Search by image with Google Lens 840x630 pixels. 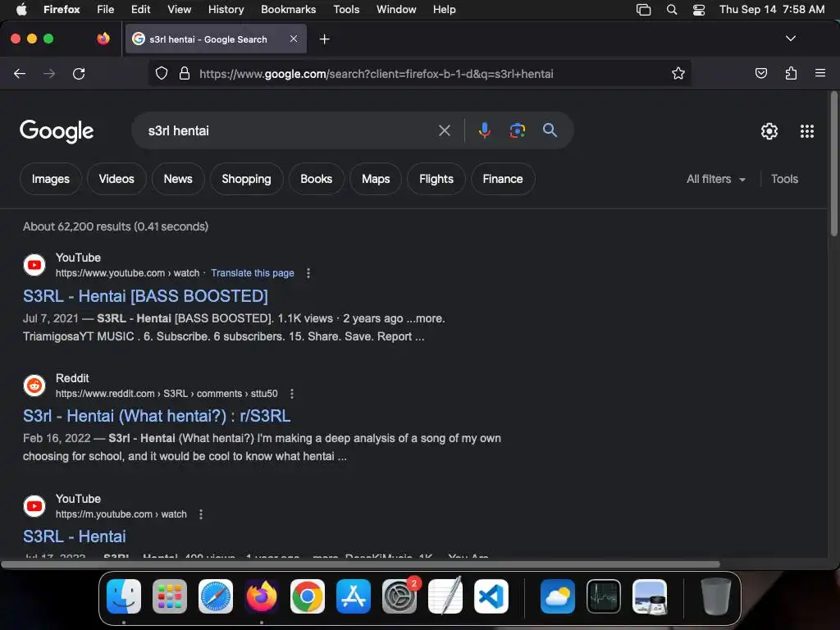(517, 130)
